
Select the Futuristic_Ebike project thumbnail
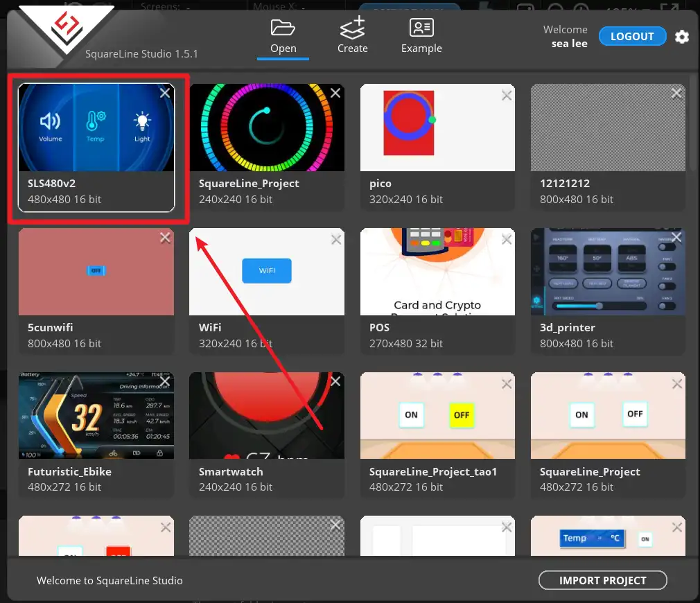pyautogui.click(x=96, y=416)
